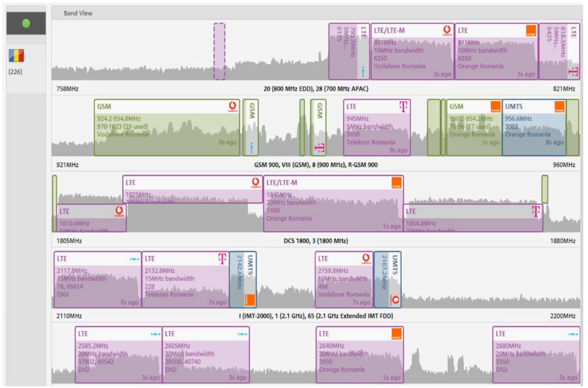The height and width of the screenshot is (388, 588).
Task: Click the green status indicator dot
Action: 26,23
